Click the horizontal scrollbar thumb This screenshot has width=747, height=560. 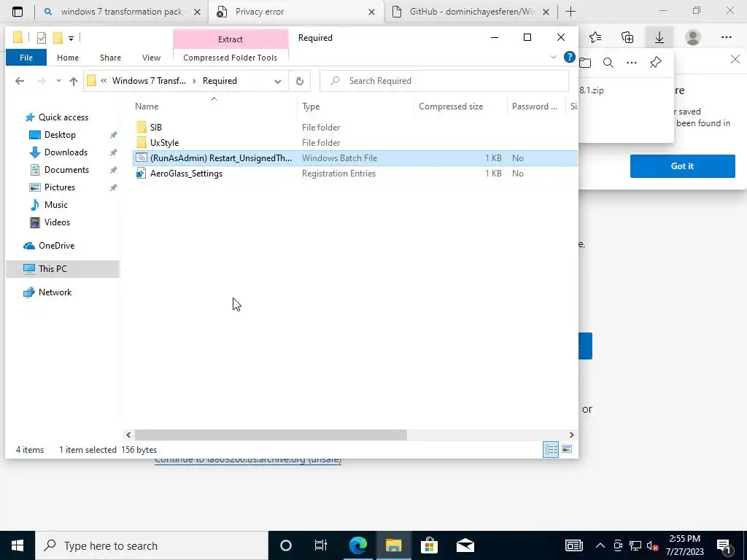click(271, 435)
